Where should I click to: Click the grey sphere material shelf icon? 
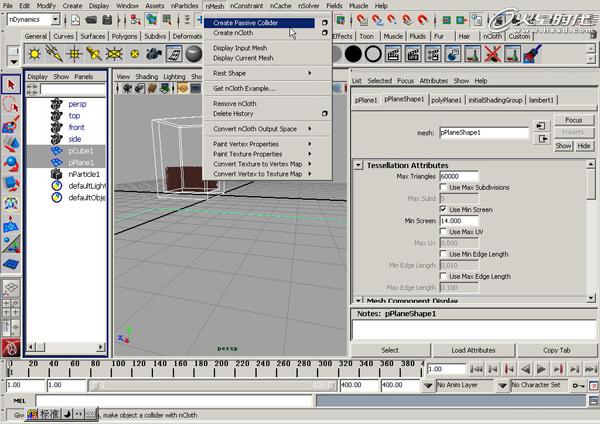point(194,54)
